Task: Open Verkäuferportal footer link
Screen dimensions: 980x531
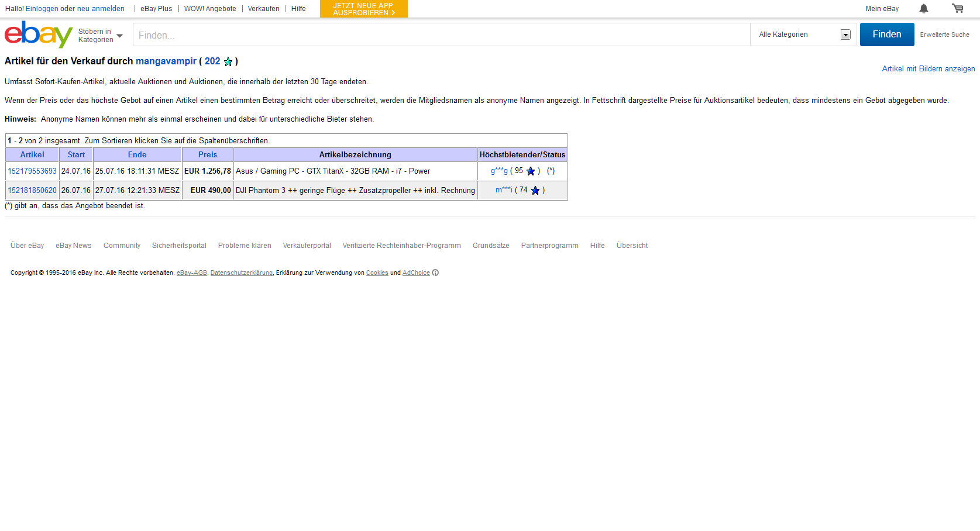Action: (x=307, y=246)
